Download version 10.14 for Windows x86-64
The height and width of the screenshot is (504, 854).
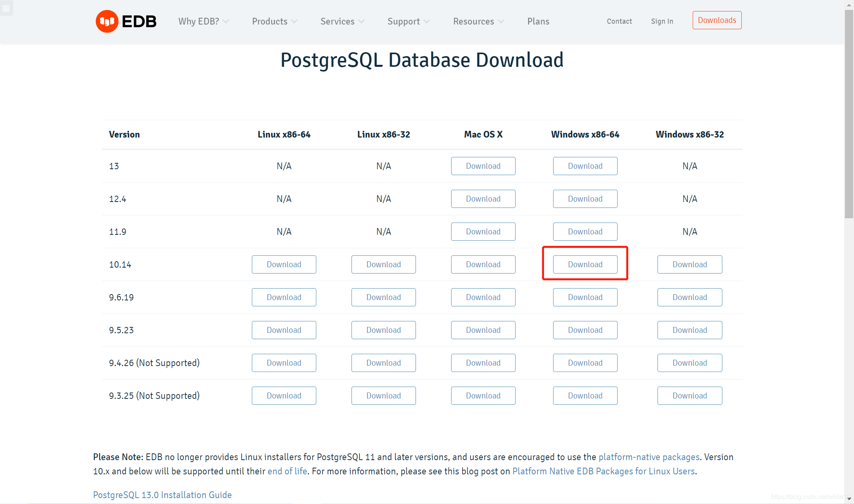tap(585, 264)
